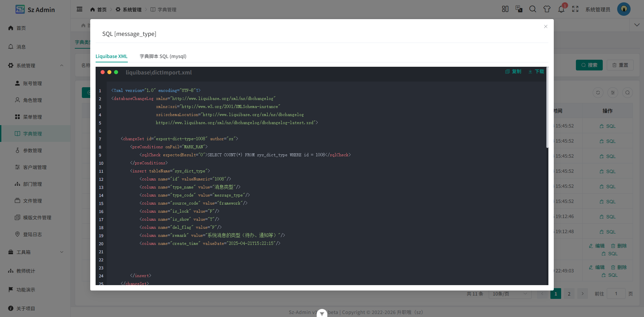Click the 系统管理 breadcrumb
This screenshot has width=644, height=317.
click(128, 9)
